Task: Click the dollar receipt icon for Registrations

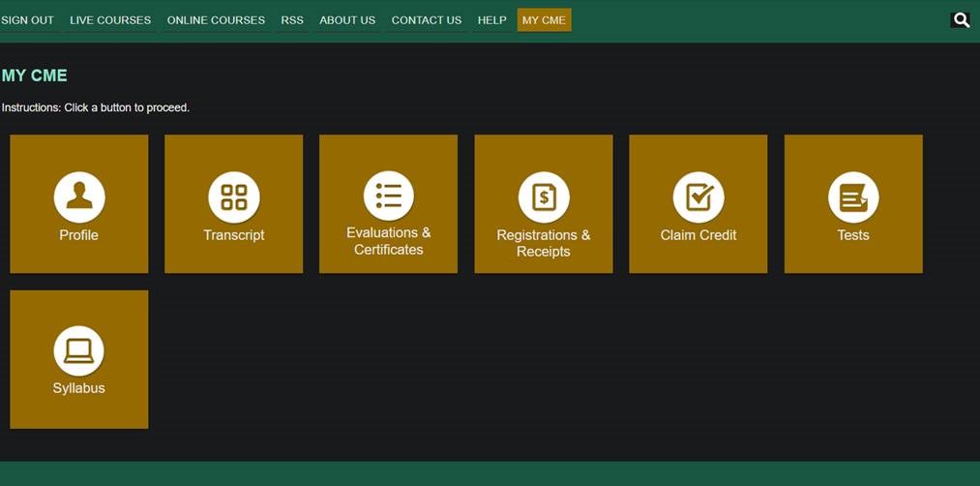Action: 544,197
